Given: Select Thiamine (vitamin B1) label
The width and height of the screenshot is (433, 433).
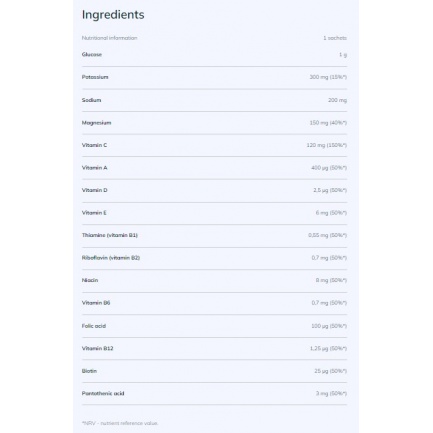Looking at the screenshot, I should click(x=110, y=235).
